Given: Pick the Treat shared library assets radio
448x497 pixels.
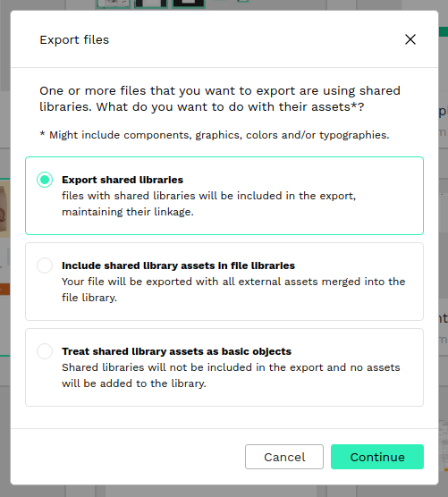Looking at the screenshot, I should pyautogui.click(x=45, y=351).
